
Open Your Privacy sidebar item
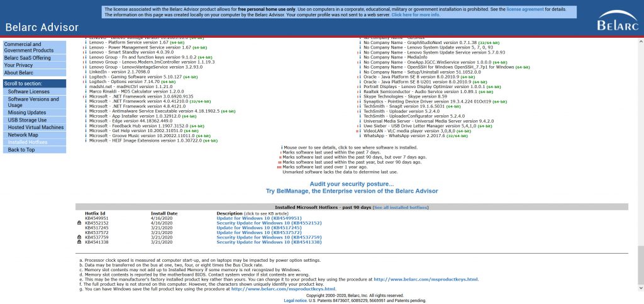[34, 65]
